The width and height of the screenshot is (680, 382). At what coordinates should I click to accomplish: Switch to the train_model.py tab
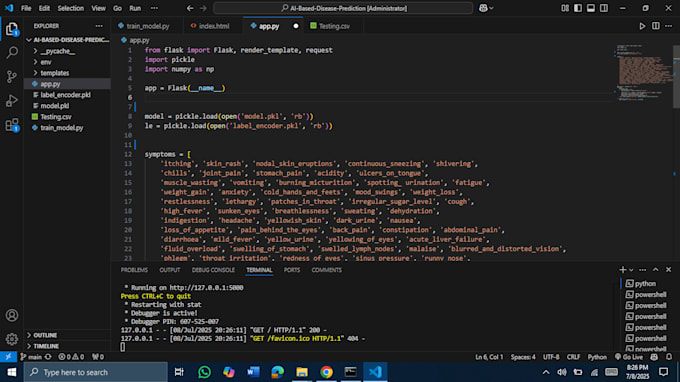click(x=147, y=26)
